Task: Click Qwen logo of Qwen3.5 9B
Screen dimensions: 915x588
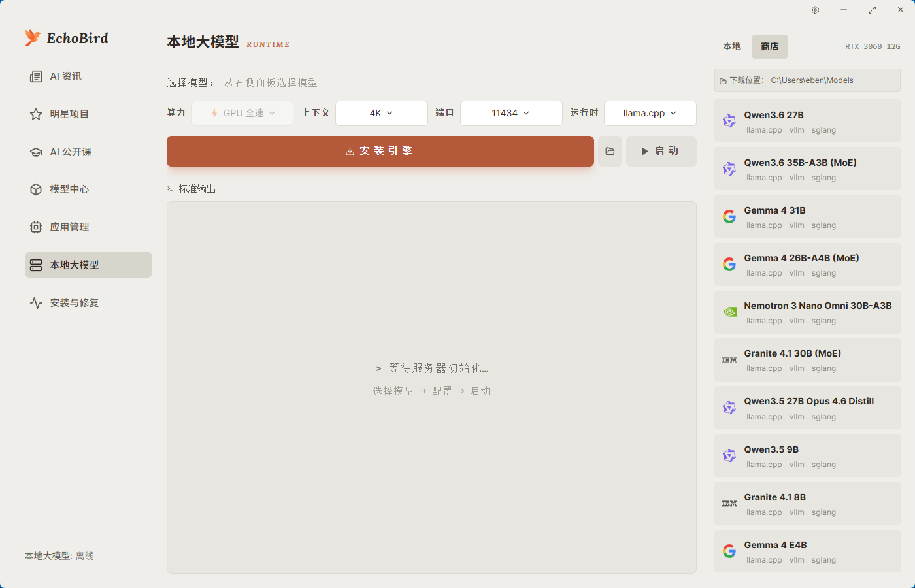Action: pos(729,455)
